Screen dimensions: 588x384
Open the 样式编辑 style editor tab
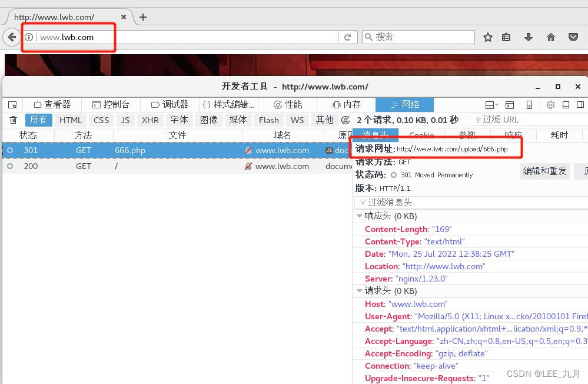(229, 104)
